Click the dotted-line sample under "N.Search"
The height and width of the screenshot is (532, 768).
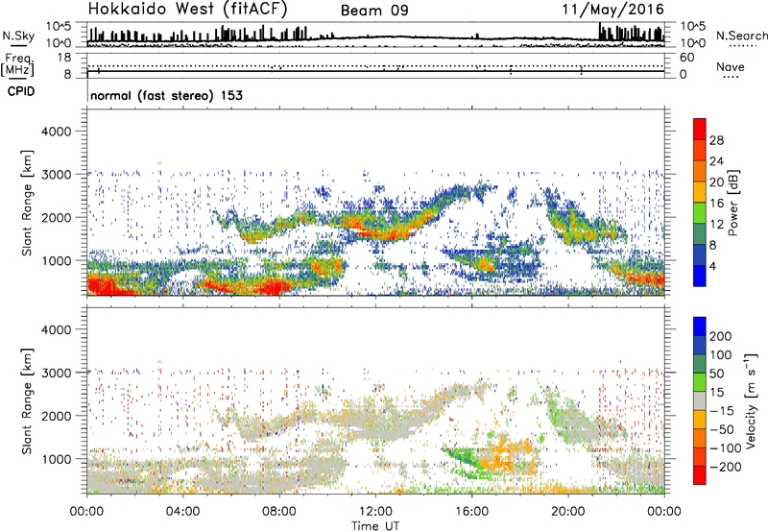click(x=743, y=46)
